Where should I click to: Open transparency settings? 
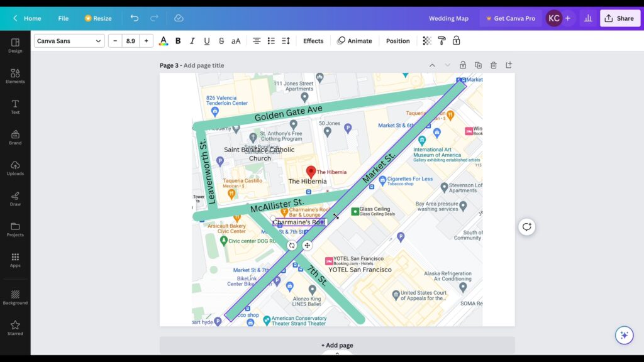(x=427, y=41)
